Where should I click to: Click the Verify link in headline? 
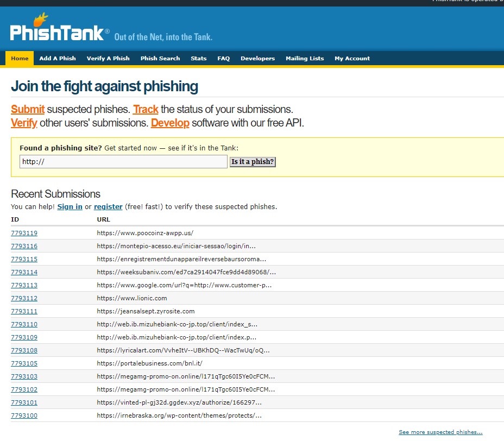pos(24,123)
